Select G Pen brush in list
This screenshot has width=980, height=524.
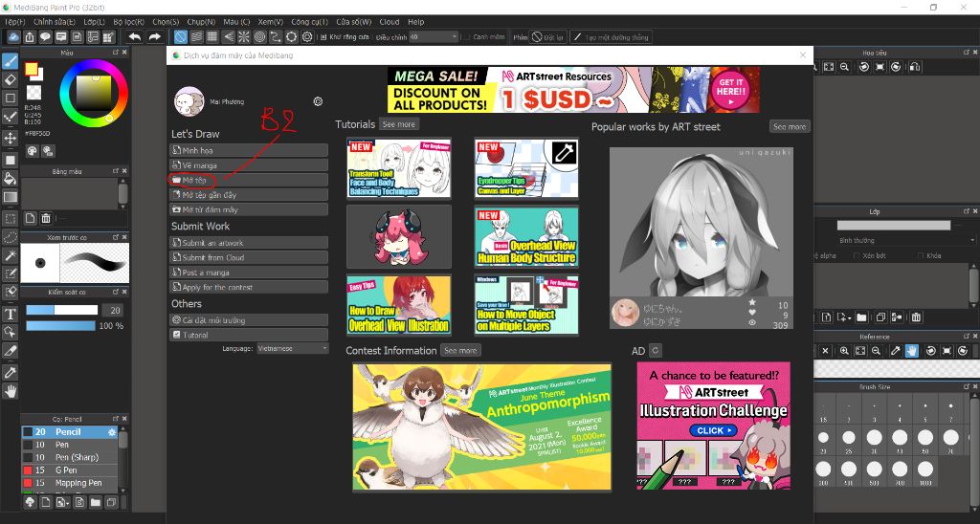[69, 470]
